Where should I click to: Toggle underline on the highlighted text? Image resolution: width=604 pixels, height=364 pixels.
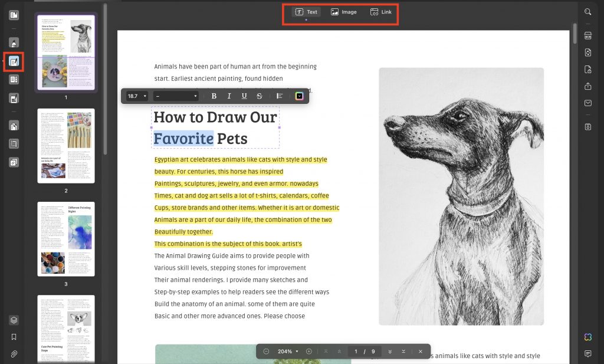pyautogui.click(x=244, y=96)
